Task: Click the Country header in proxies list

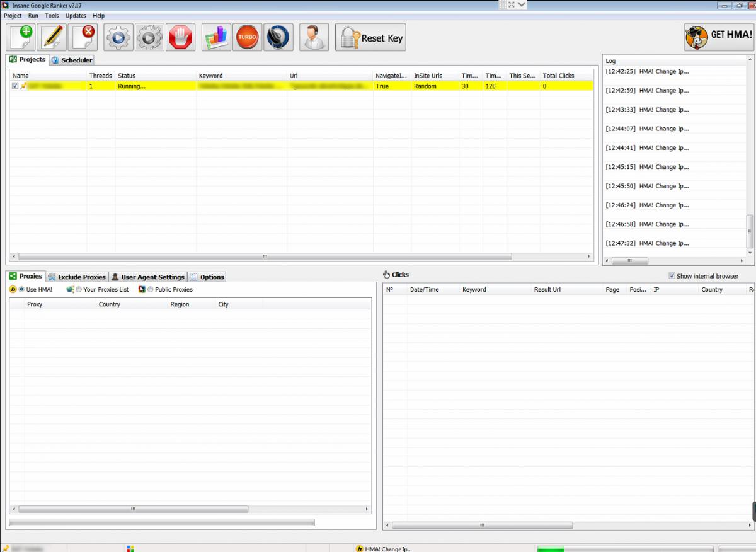Action: [132, 304]
